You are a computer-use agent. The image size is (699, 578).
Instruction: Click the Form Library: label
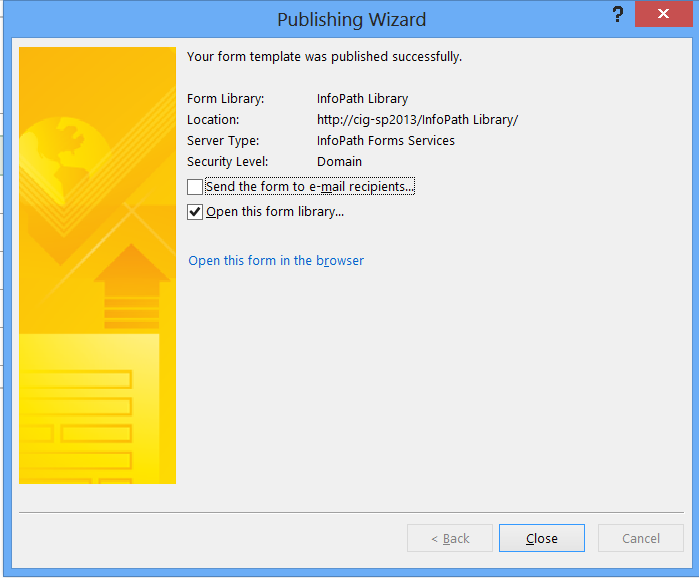pos(226,98)
